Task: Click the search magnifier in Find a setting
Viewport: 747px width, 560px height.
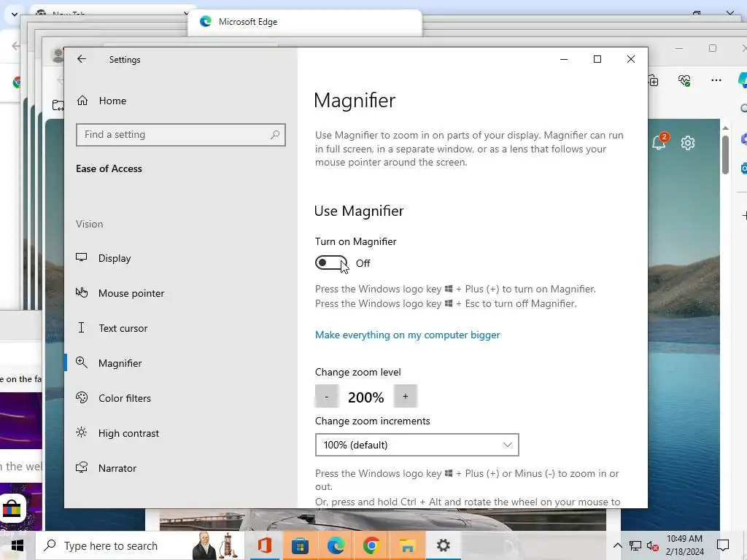Action: pyautogui.click(x=275, y=135)
